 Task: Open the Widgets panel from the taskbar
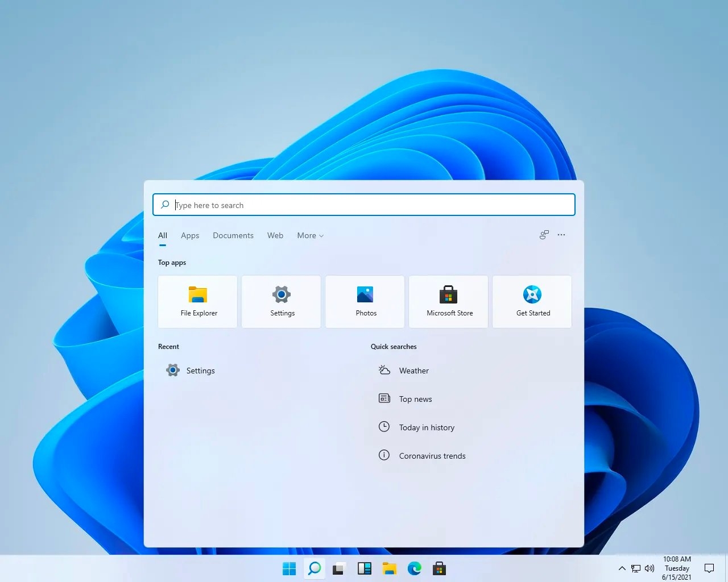pos(365,568)
